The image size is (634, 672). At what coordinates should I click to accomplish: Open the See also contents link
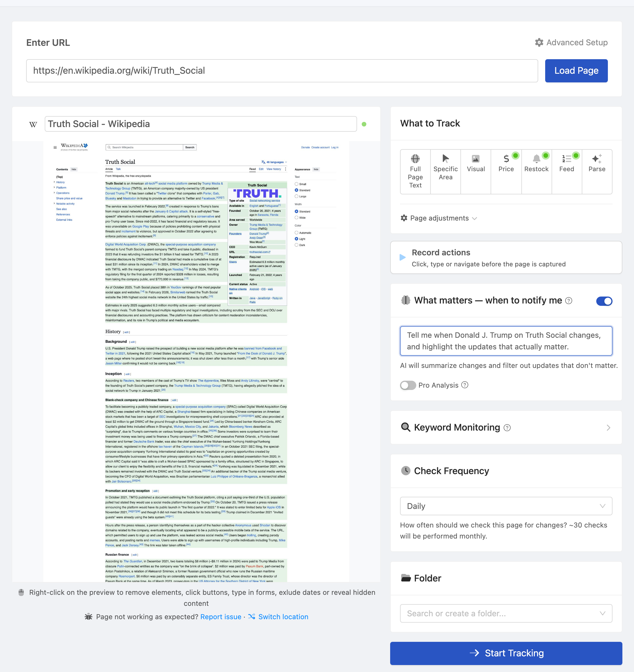[62, 209]
